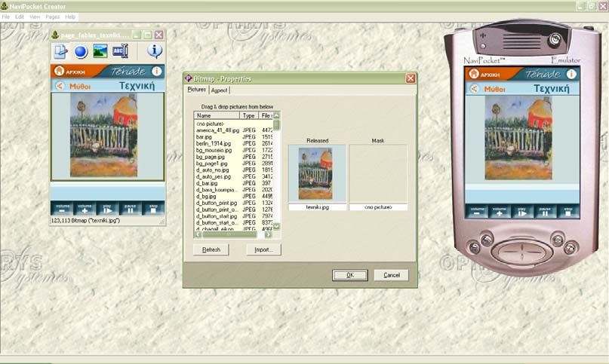The image size is (609, 364).
Task: Sort the picture list by the Name column
Action: (x=217, y=115)
